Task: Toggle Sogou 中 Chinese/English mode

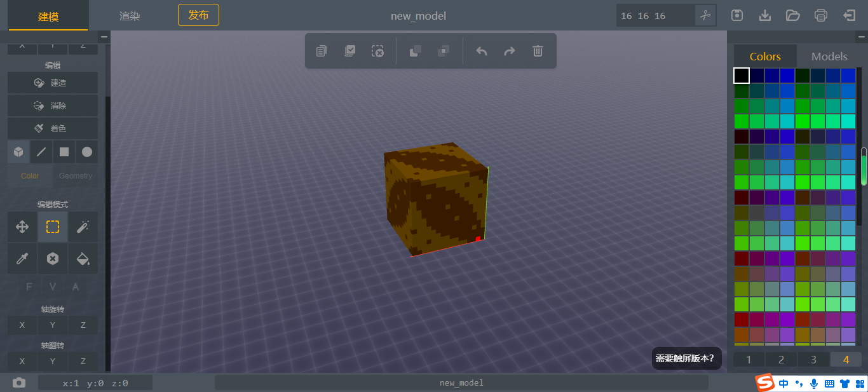Action: click(x=783, y=383)
